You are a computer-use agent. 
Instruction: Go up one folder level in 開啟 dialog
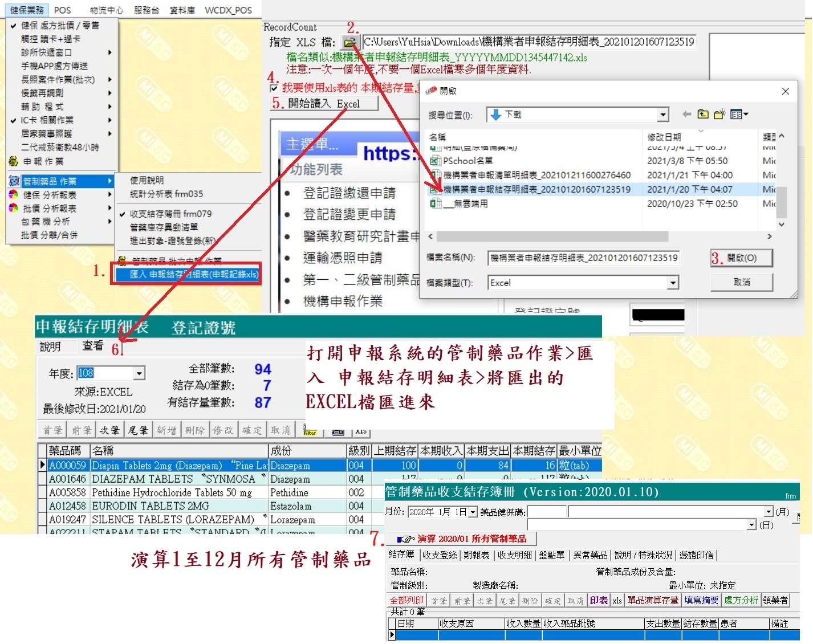click(703, 115)
